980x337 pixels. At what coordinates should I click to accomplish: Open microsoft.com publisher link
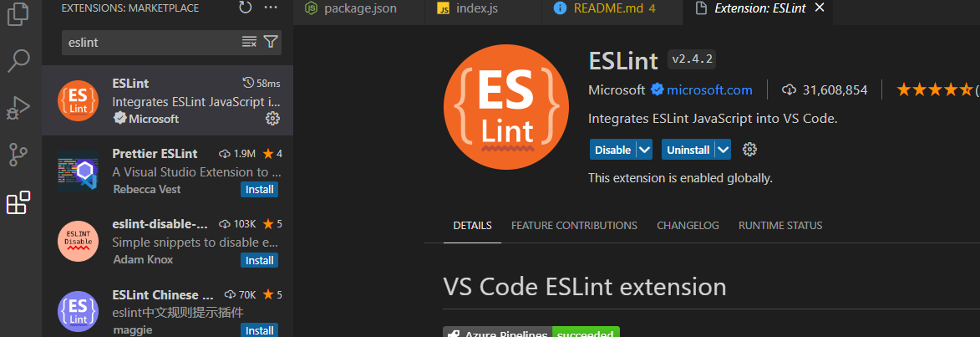pos(709,90)
